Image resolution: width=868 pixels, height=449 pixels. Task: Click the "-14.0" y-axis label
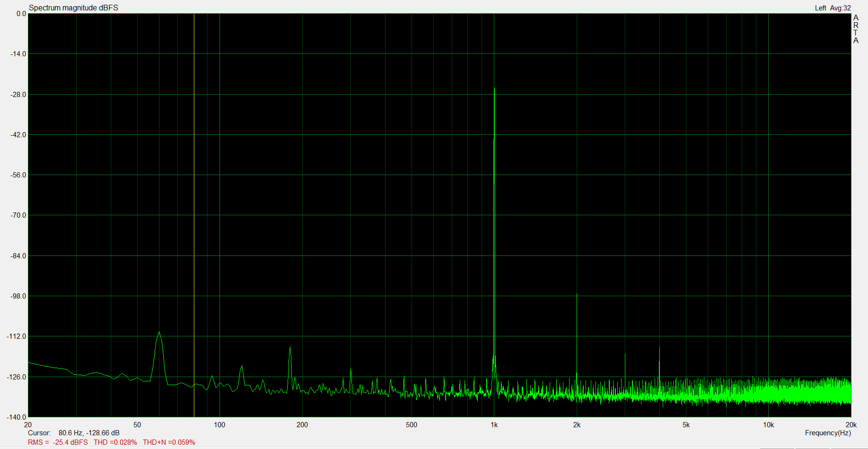(x=18, y=54)
